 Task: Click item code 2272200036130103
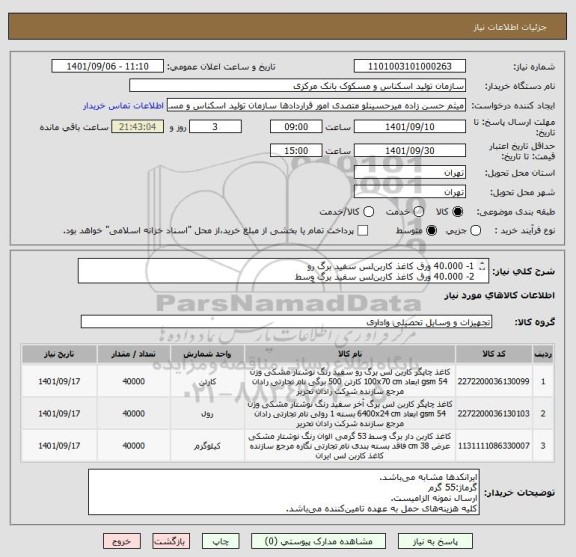pos(493,414)
